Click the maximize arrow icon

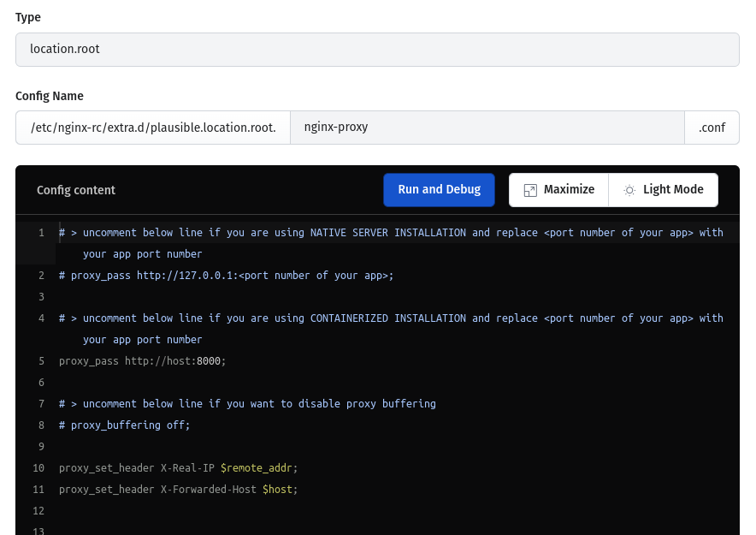coord(530,190)
